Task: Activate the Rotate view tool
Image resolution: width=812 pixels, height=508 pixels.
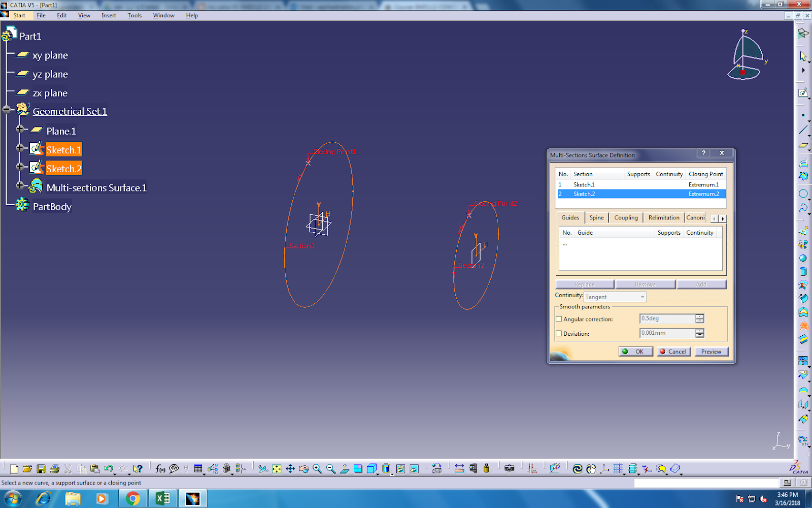Action: coord(303,468)
